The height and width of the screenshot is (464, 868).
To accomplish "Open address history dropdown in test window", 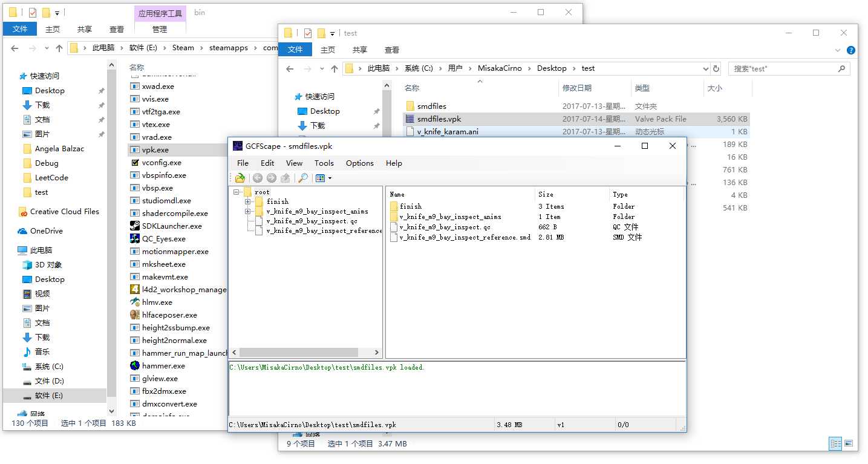I will pyautogui.click(x=705, y=68).
